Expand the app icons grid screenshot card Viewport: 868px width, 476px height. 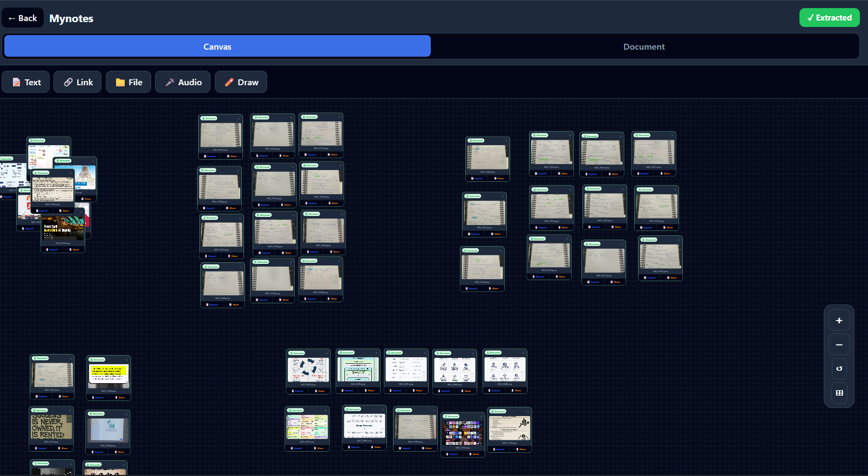pos(452,454)
